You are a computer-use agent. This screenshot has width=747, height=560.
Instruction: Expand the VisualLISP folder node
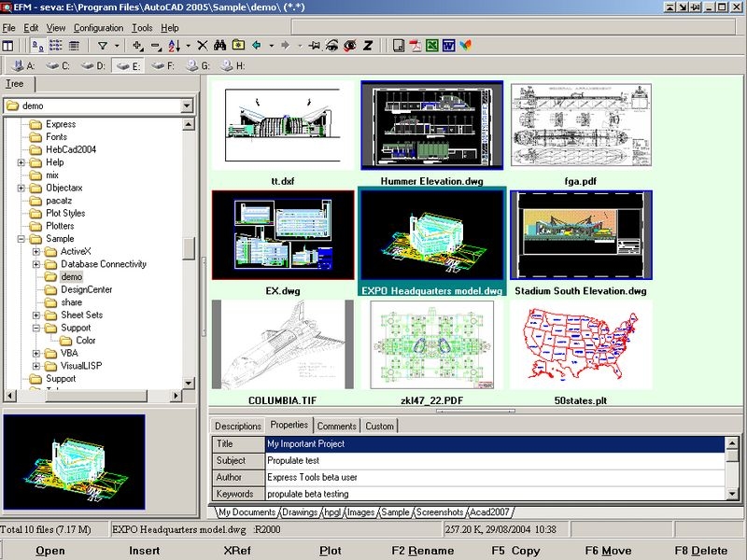click(x=36, y=366)
